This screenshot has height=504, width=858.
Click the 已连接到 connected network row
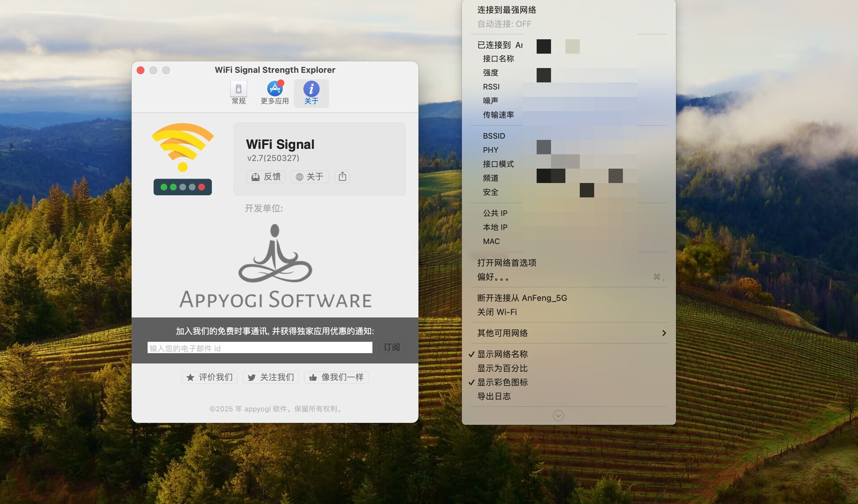568,45
